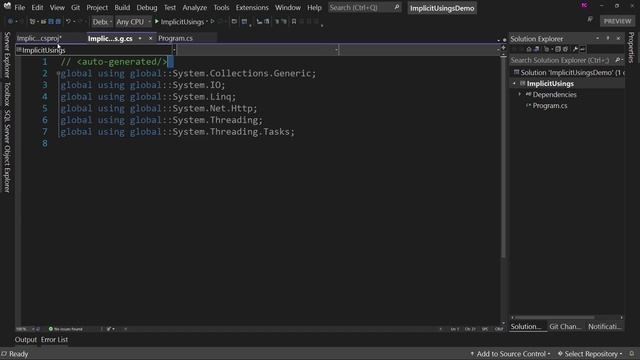The height and width of the screenshot is (360, 640).
Task: Click the Save All toolbar icon
Action: (x=58, y=21)
